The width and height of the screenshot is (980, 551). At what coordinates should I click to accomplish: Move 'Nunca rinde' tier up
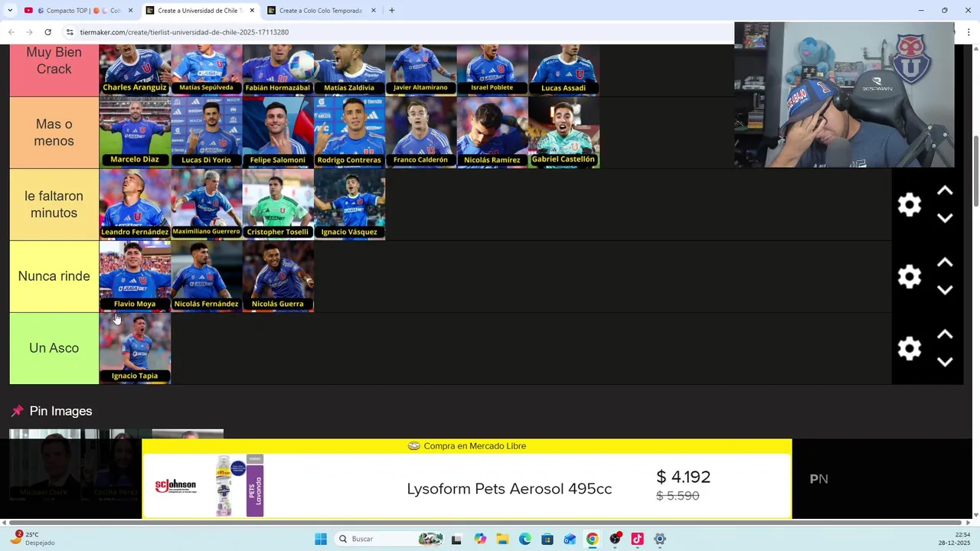point(945,262)
